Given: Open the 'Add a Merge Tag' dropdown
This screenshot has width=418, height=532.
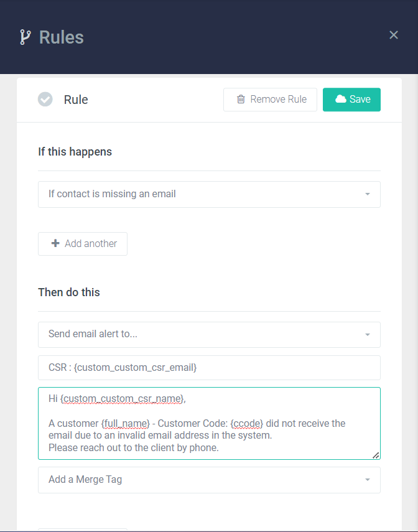Looking at the screenshot, I should [x=209, y=480].
